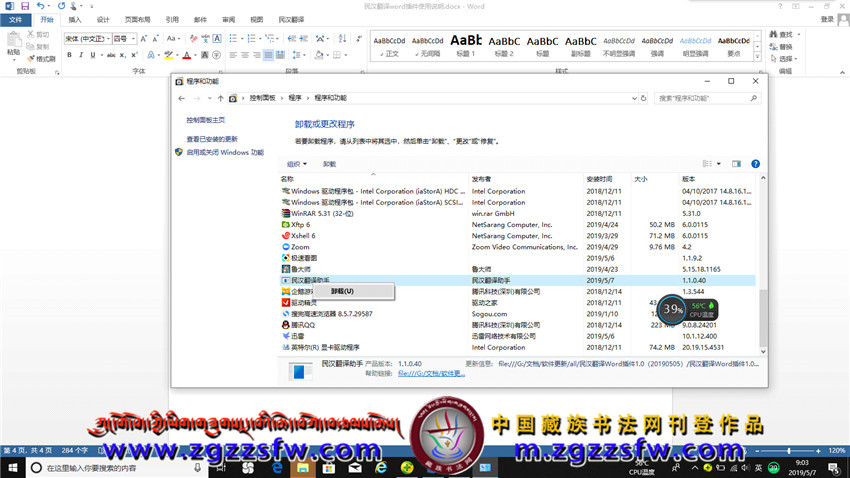Click the show paragraph marks icon
The height and width of the screenshot is (478, 850).
coord(358,38)
